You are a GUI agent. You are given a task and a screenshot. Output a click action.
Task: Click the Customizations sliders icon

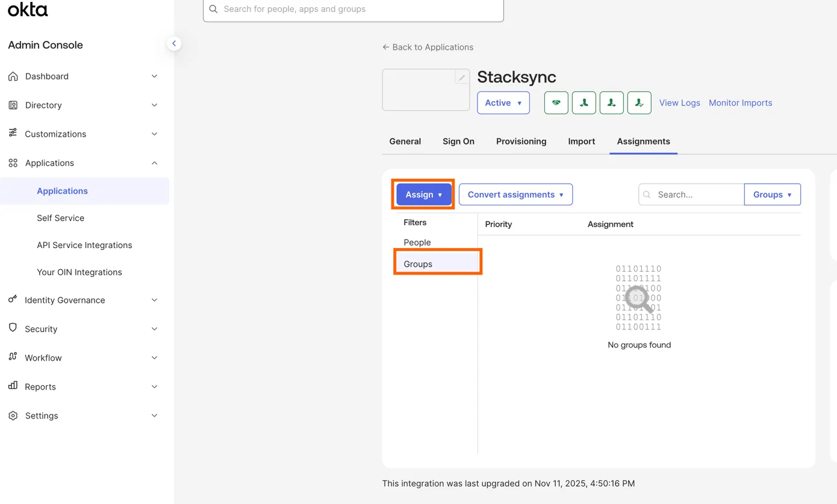pos(13,133)
